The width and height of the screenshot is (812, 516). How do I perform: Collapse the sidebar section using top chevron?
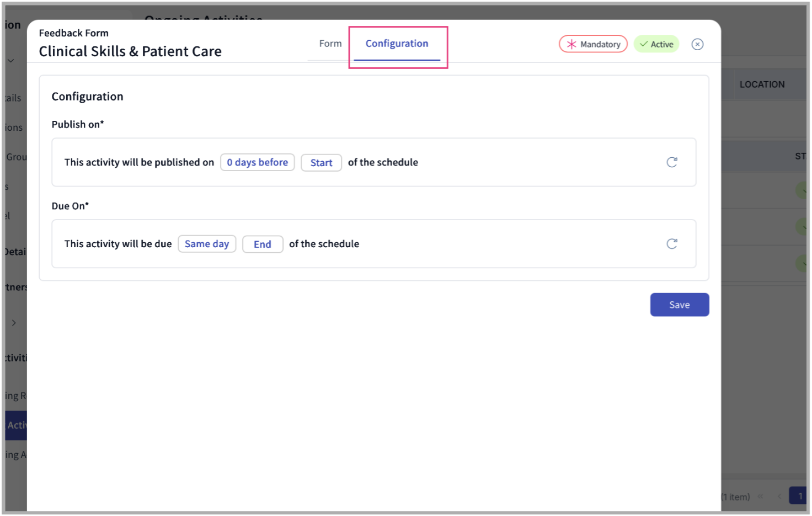point(12,60)
